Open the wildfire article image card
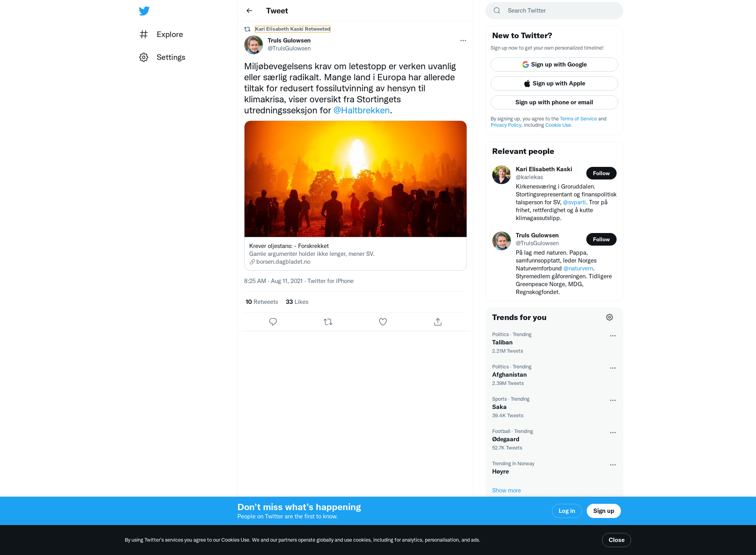Screen dimensions: 756x555 356,196
